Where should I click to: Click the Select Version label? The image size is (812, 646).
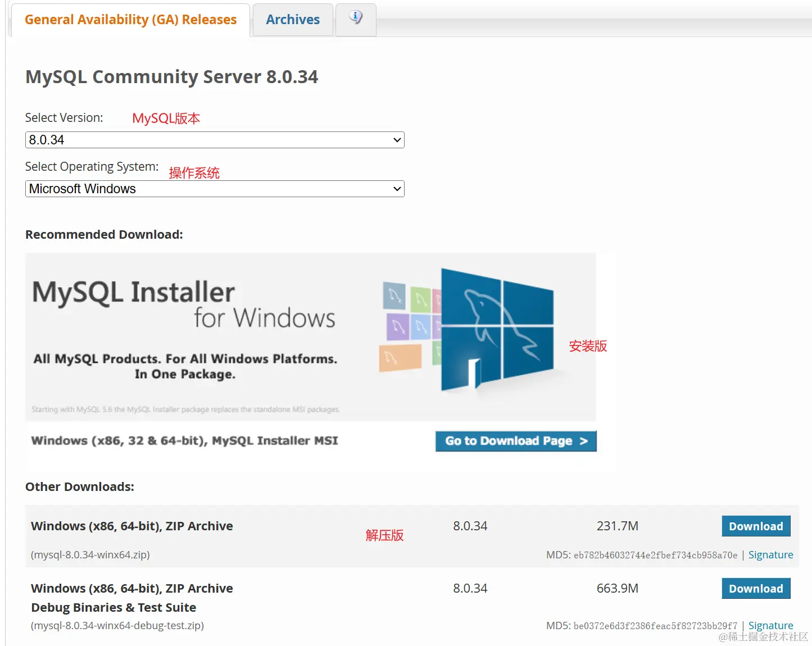(x=64, y=118)
